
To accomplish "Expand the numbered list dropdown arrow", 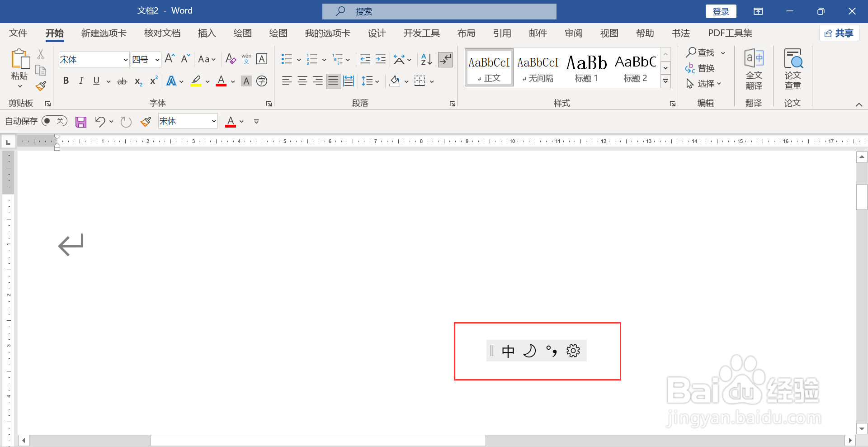I will [x=324, y=59].
